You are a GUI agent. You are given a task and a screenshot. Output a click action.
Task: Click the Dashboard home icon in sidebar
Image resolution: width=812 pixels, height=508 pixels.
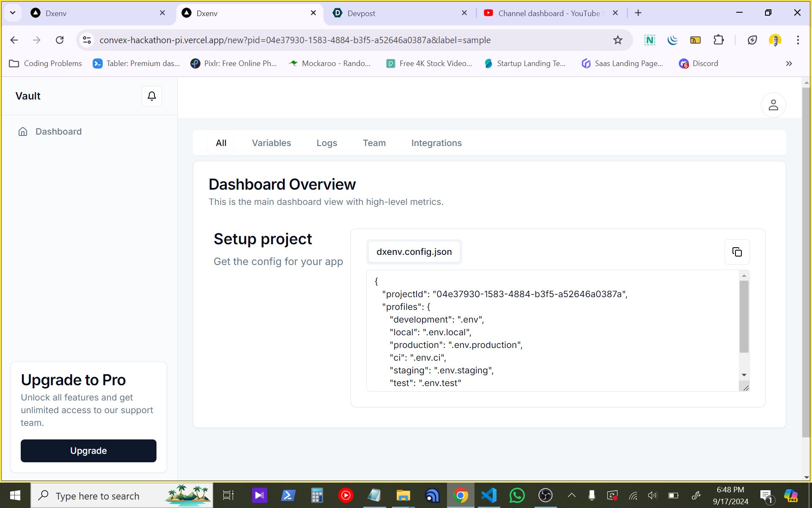click(x=23, y=132)
